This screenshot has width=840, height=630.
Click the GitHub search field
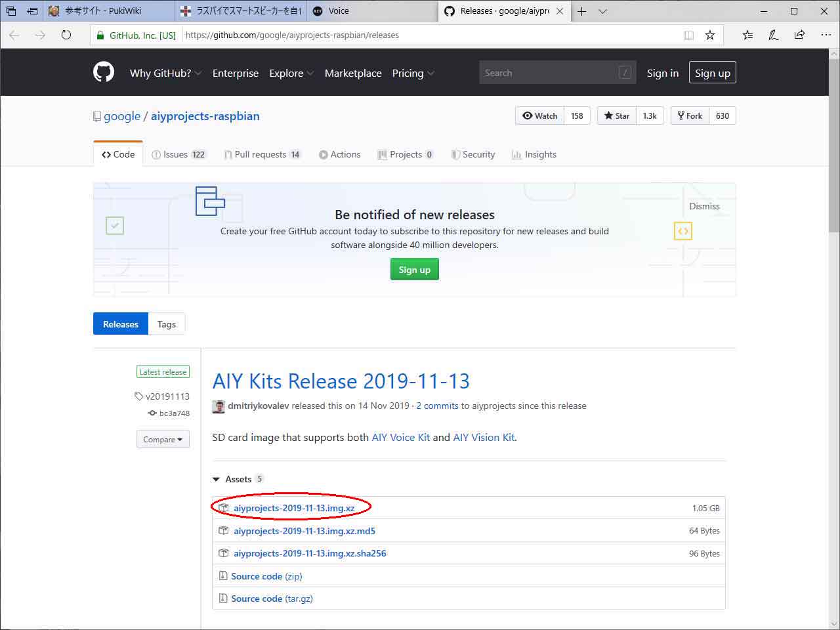pyautogui.click(x=557, y=73)
